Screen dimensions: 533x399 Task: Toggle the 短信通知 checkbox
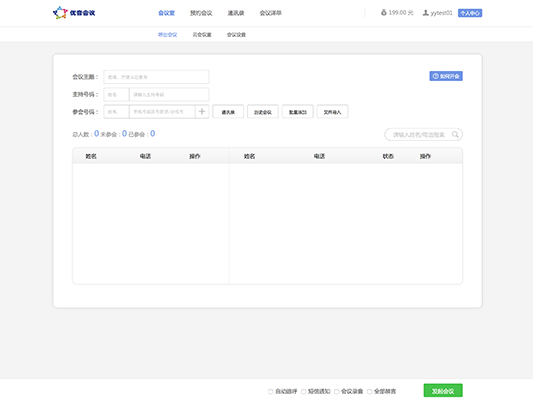[304, 392]
